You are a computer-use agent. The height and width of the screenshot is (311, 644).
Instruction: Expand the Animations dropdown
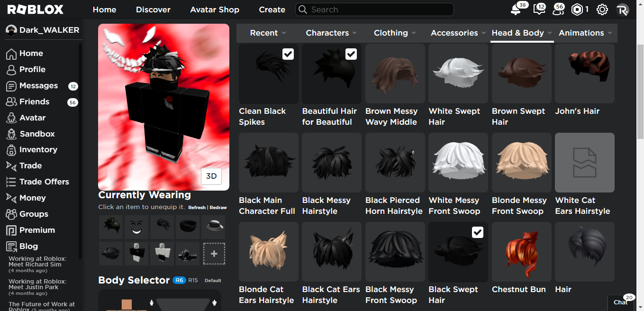585,33
